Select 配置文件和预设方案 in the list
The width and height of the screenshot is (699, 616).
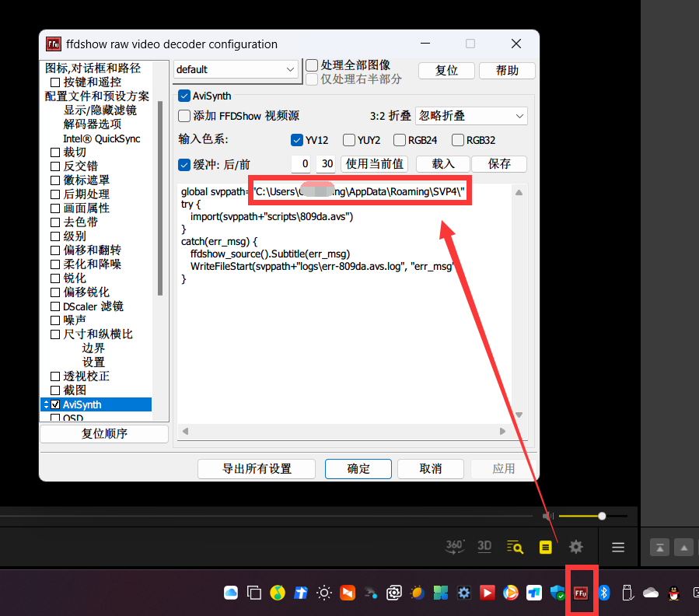(97, 96)
